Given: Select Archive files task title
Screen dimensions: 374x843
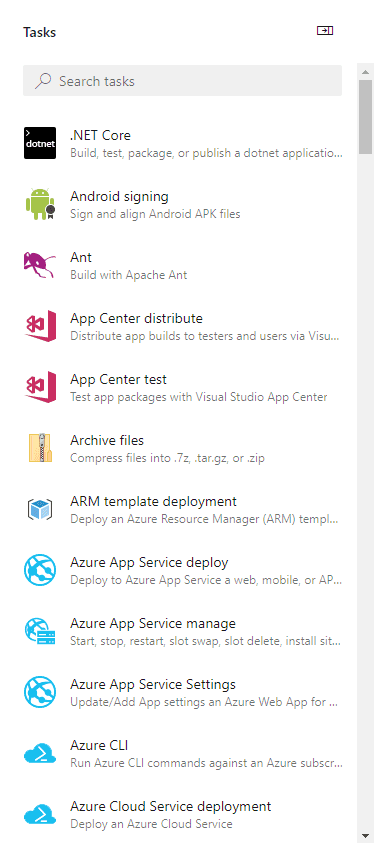Looking at the screenshot, I should (x=107, y=440).
